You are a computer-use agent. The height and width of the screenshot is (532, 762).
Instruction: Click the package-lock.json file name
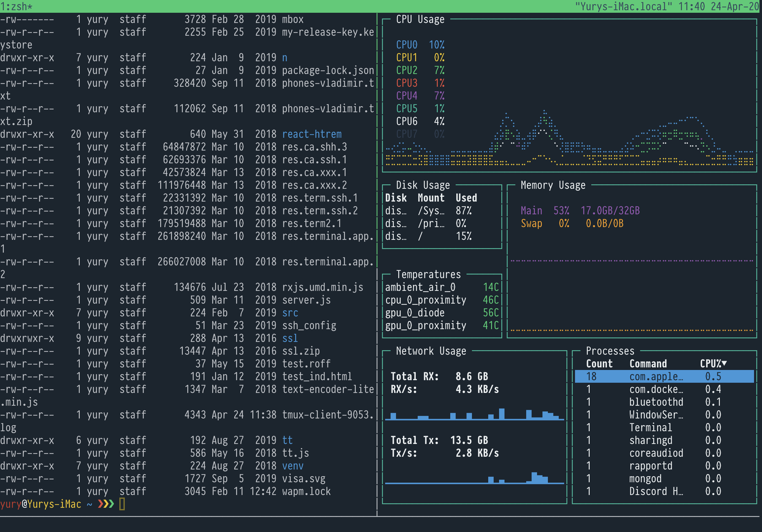tap(328, 70)
